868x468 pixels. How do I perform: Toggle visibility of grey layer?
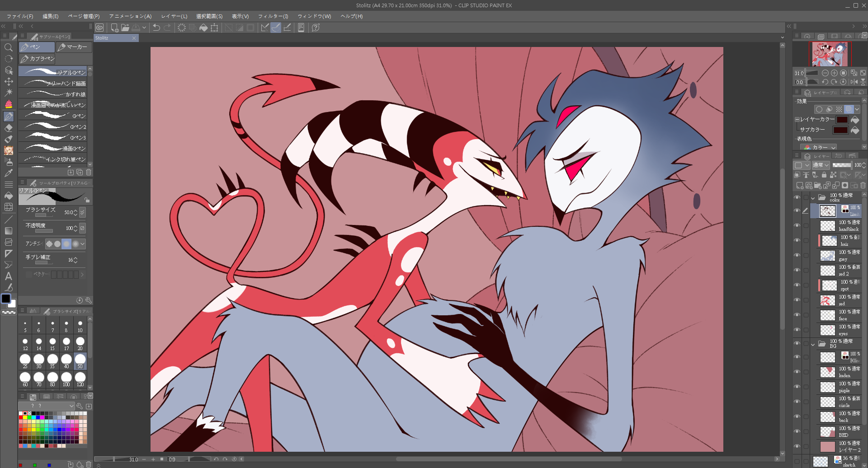click(797, 255)
